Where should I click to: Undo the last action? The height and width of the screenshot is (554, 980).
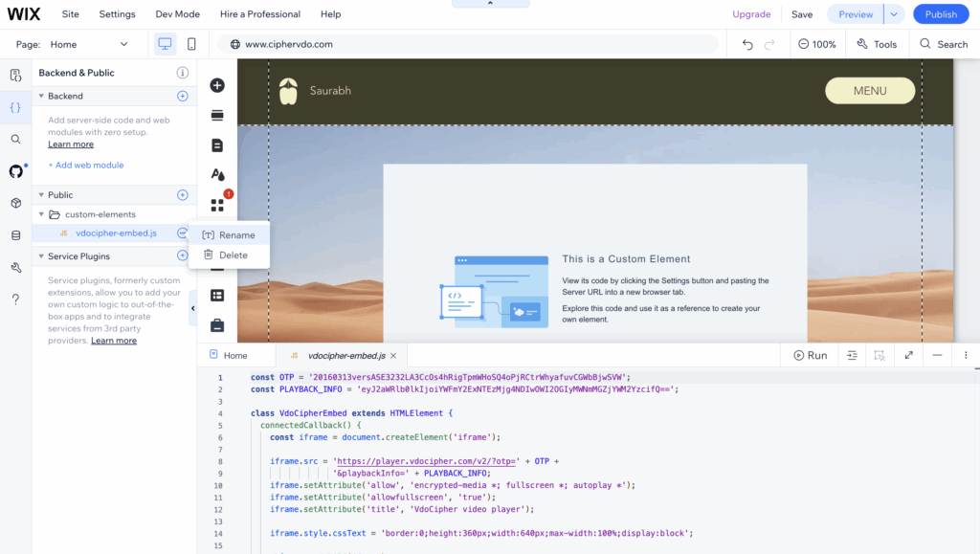(x=747, y=44)
